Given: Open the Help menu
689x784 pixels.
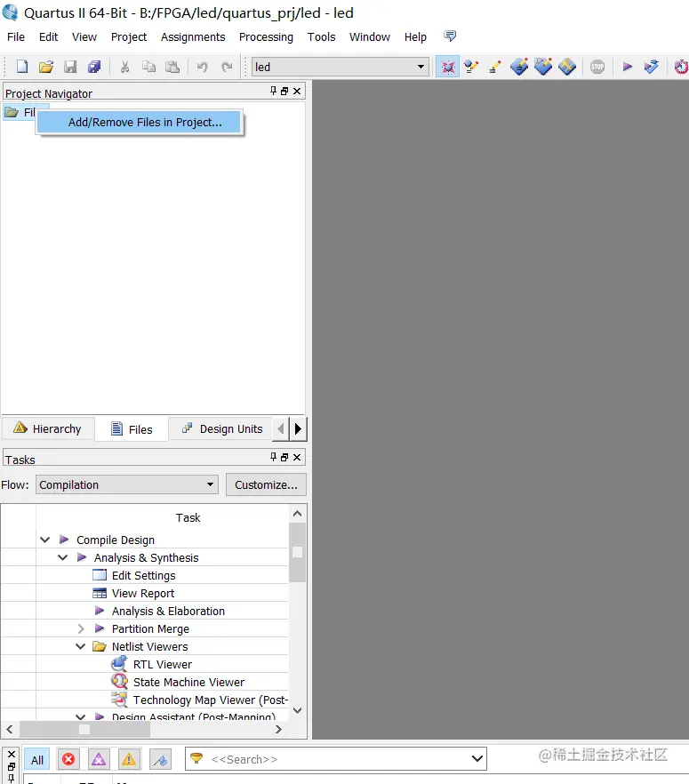Looking at the screenshot, I should (415, 37).
